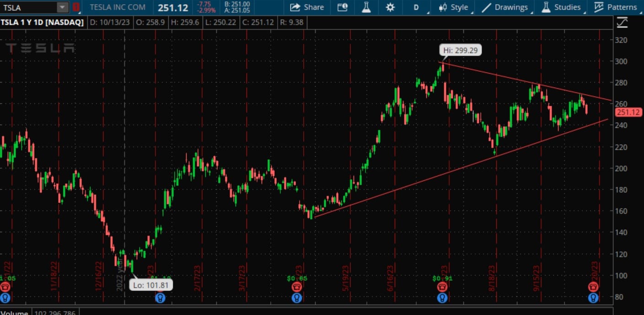Click the 5/19/23 date label

point(346,278)
